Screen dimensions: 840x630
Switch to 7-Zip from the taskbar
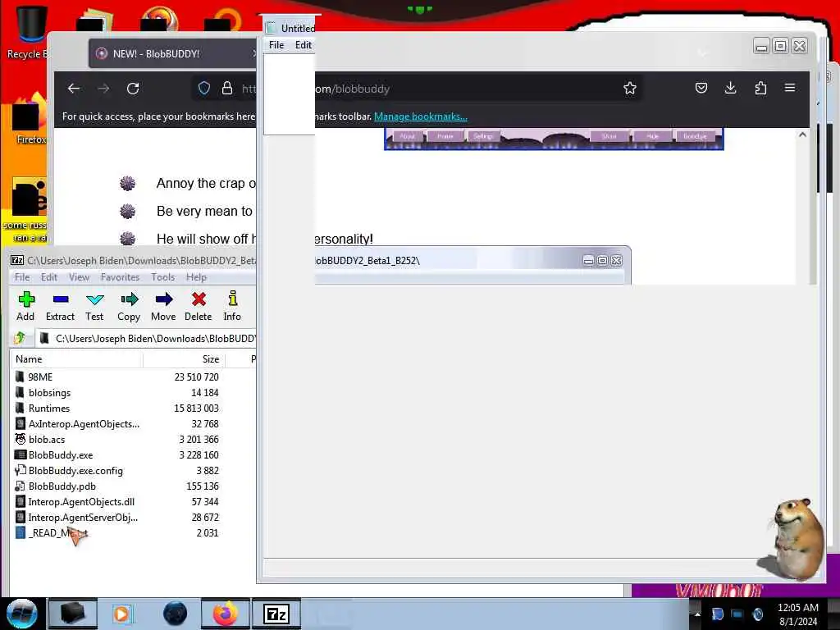(x=276, y=614)
